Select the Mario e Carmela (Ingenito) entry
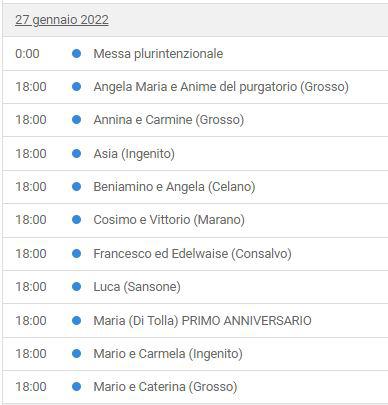 coord(168,354)
